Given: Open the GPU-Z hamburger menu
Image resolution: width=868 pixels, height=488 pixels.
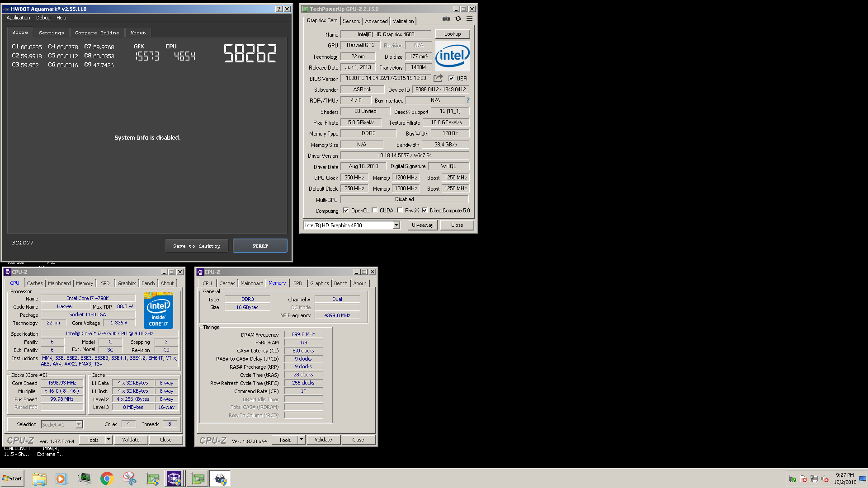Looking at the screenshot, I should tap(469, 19).
